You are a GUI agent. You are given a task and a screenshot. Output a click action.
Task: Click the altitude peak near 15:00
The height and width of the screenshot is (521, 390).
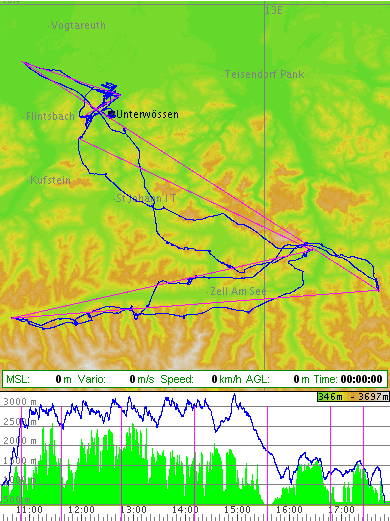coord(234,396)
